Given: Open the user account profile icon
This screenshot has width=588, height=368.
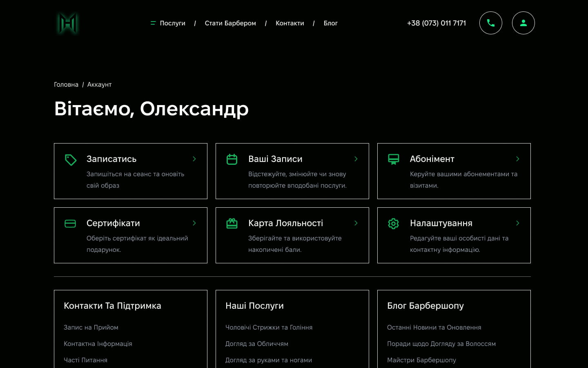Looking at the screenshot, I should tap(523, 23).
